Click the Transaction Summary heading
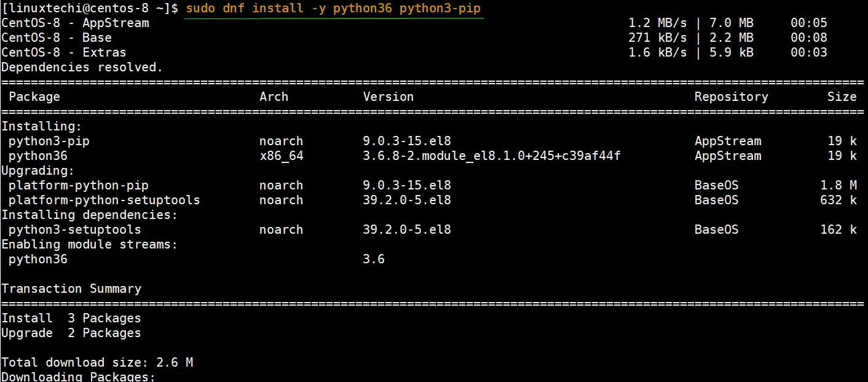Screen dimensions: 868x382 tap(71, 289)
